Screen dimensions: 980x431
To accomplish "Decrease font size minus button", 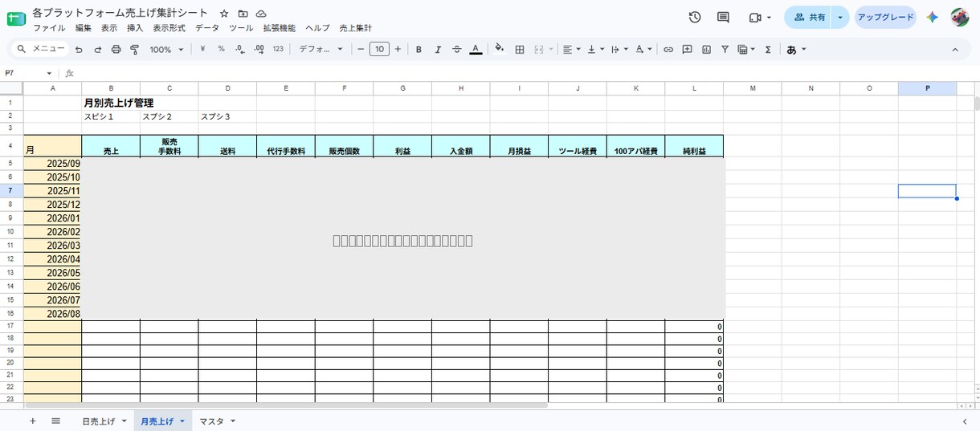I will (361, 49).
